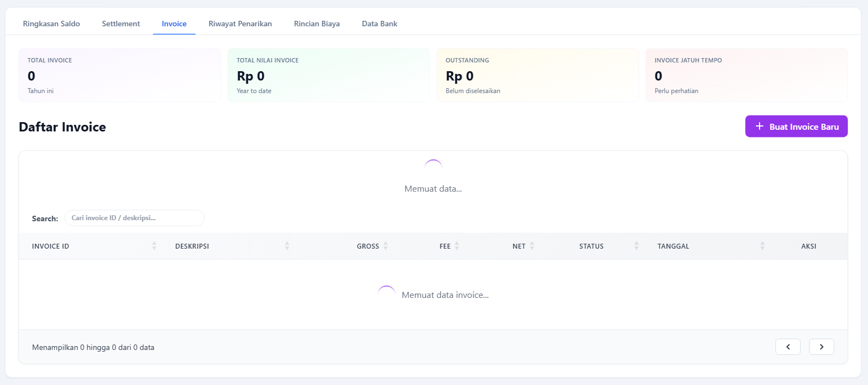Click the Gross column sort icon
Screen dimensions: 868x385
386,246
